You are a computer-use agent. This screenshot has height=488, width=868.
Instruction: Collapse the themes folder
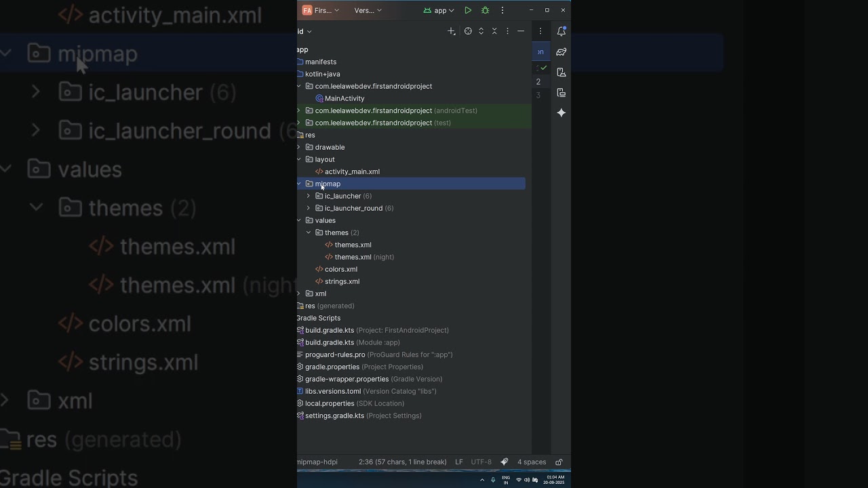[309, 232]
